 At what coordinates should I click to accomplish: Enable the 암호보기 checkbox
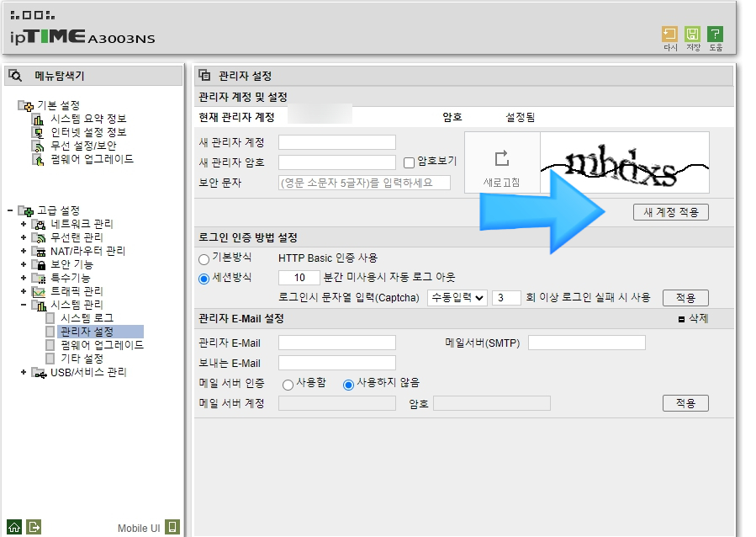409,162
